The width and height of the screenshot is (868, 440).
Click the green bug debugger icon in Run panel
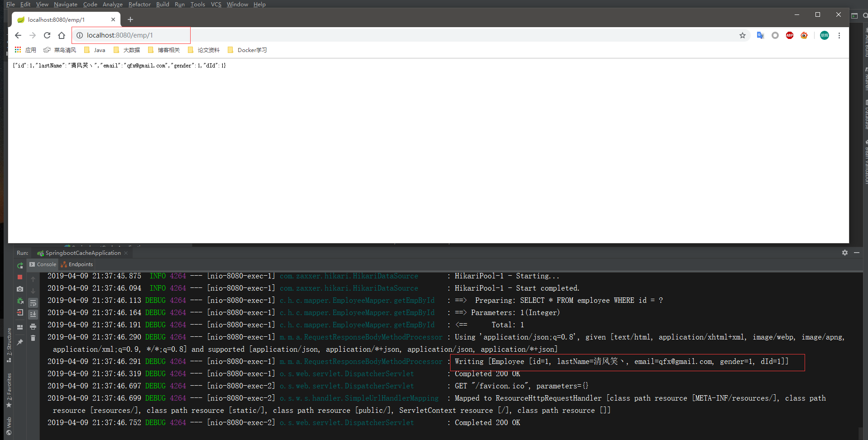tap(20, 301)
